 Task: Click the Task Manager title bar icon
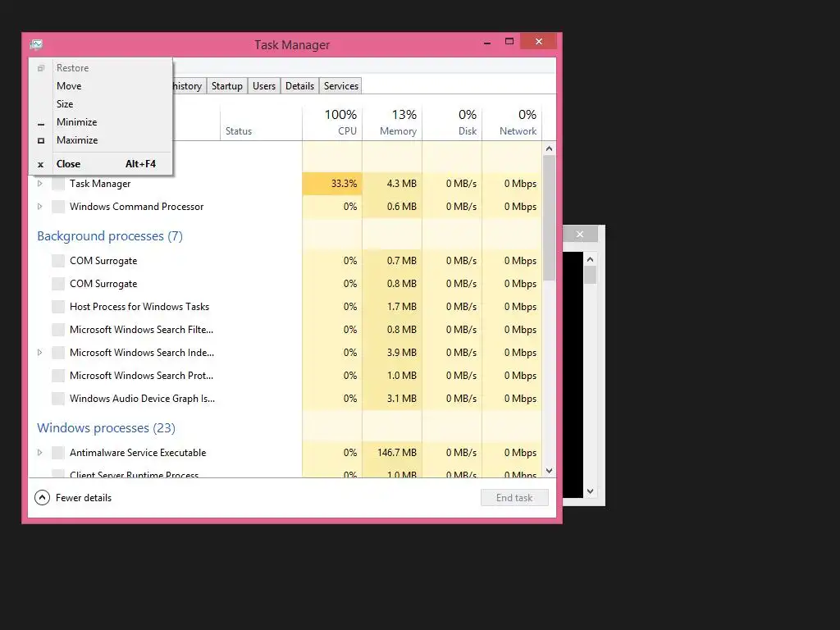(36, 44)
